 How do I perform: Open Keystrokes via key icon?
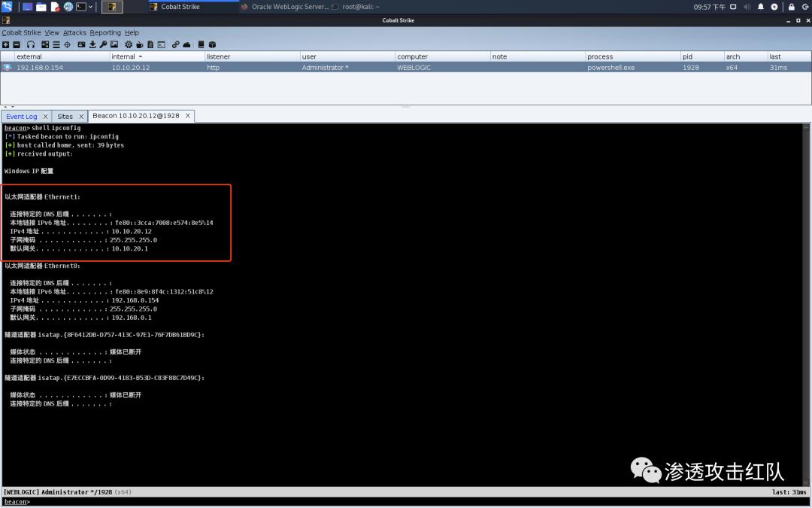(x=104, y=44)
